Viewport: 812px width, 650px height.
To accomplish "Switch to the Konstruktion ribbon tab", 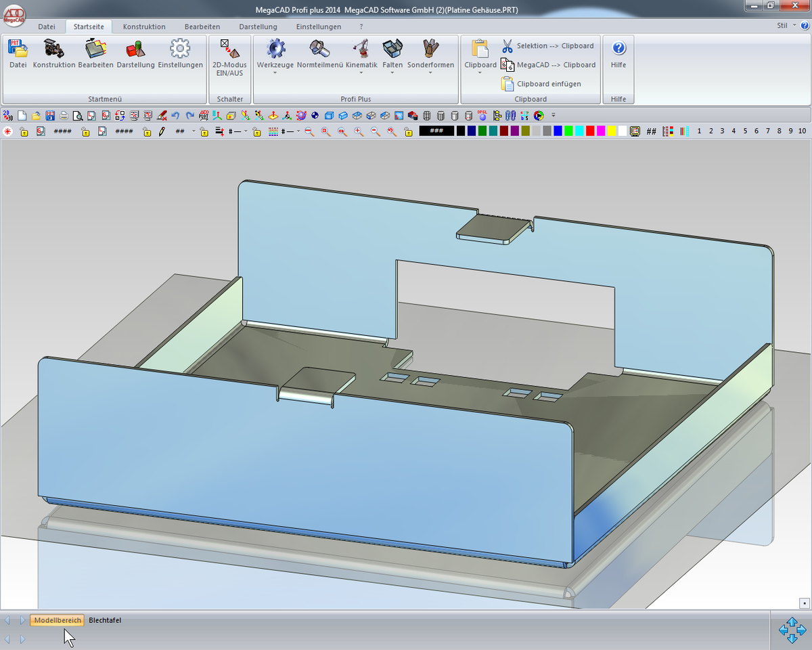I will coord(144,26).
